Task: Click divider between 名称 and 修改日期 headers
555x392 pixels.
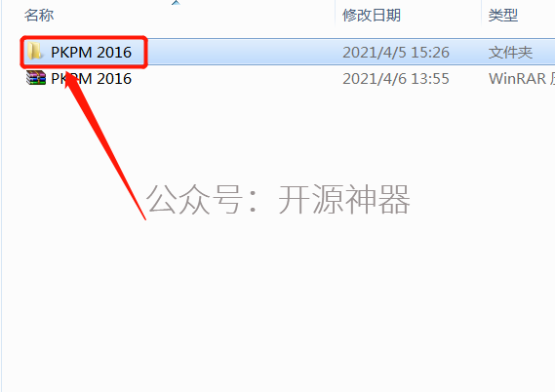Action: click(x=336, y=14)
